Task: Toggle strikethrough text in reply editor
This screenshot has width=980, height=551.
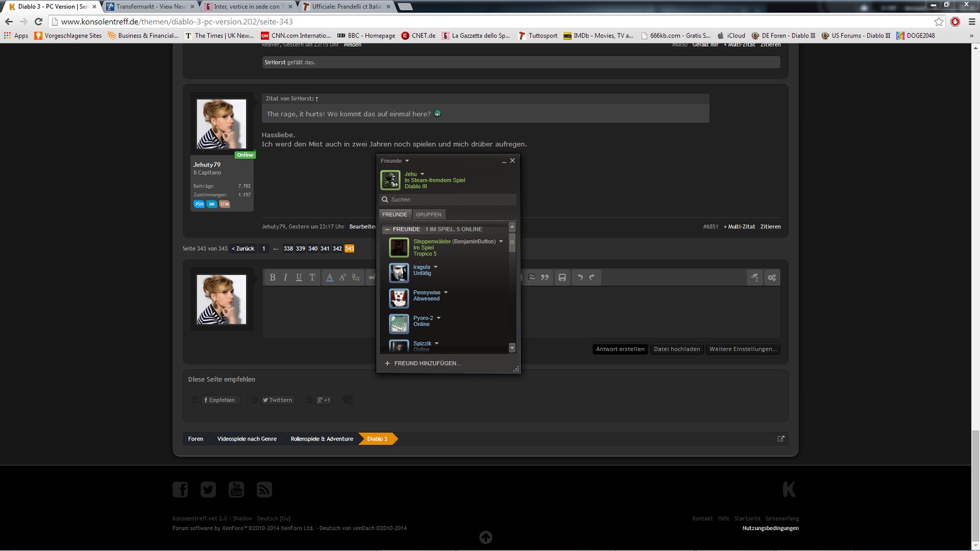Action: 312,277
